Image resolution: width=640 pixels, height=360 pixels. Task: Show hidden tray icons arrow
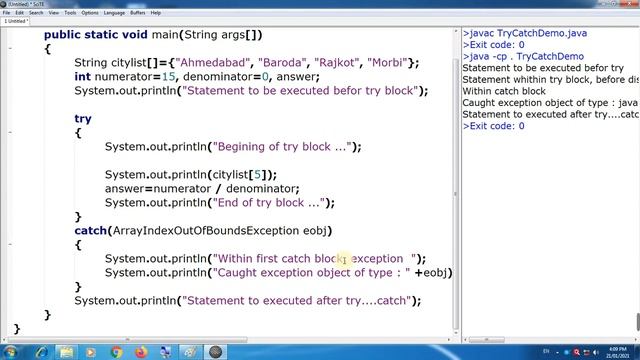coord(557,353)
